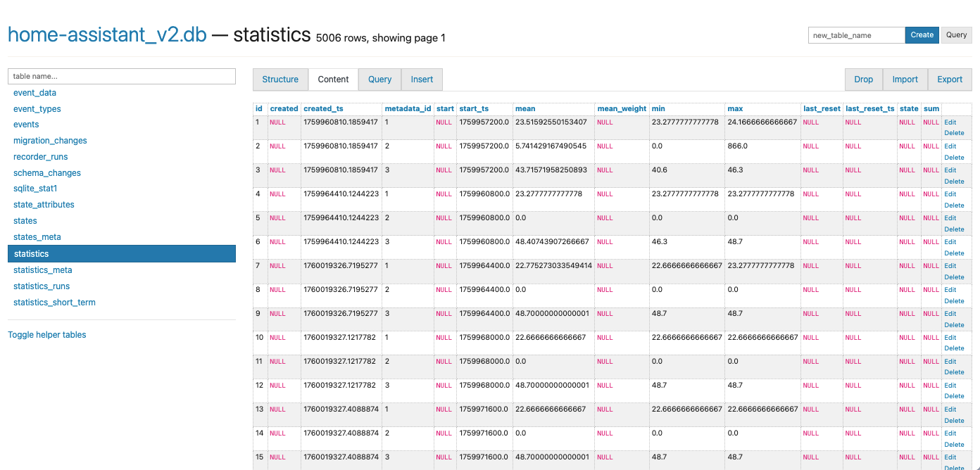Click Delete for row id 11

955,372
